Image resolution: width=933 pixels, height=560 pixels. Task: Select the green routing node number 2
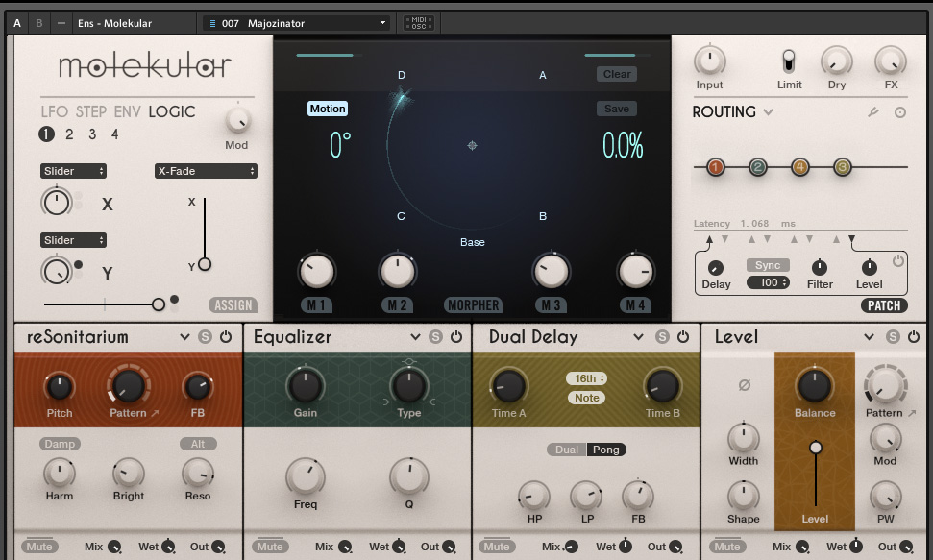757,168
